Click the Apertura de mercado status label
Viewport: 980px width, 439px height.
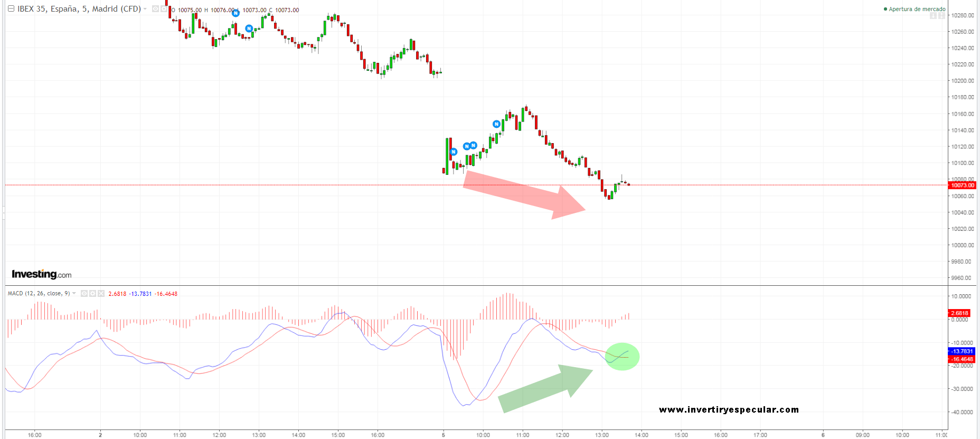[x=916, y=9]
